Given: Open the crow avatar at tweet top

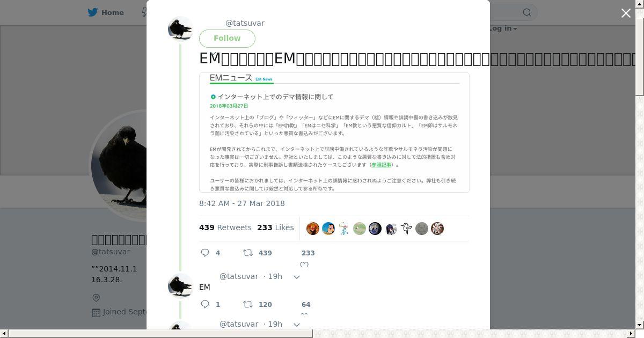Looking at the screenshot, I should coord(180,28).
